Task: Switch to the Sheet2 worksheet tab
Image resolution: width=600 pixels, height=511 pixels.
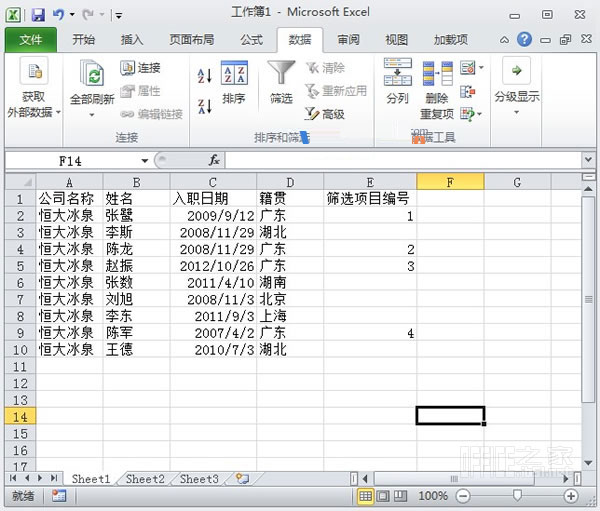Action: point(145,479)
